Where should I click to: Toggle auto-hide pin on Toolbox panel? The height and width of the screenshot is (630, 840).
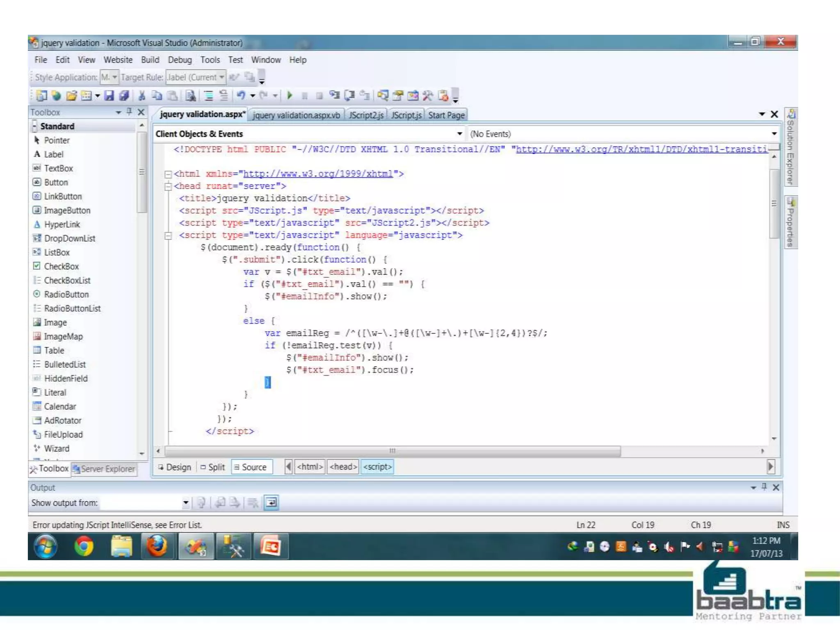click(x=129, y=112)
